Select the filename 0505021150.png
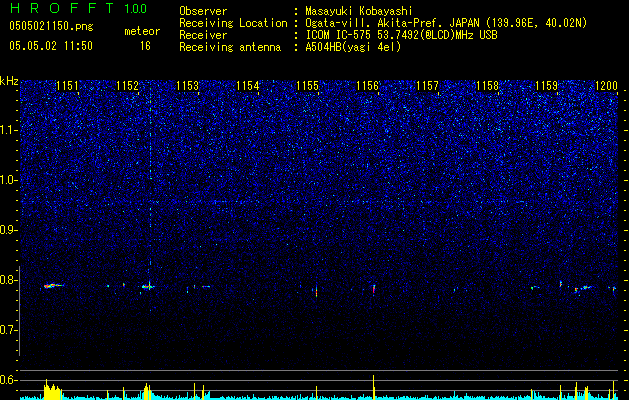This screenshot has height=400, width=629. pyautogui.click(x=51, y=27)
